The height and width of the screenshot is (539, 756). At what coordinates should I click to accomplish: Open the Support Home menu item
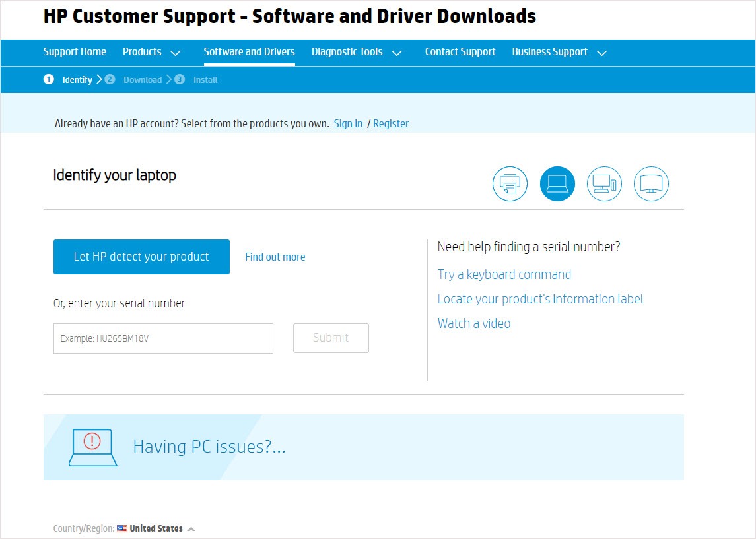(x=75, y=52)
